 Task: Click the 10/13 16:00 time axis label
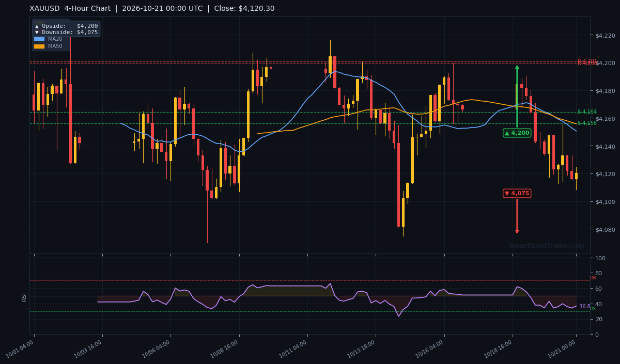point(362,349)
